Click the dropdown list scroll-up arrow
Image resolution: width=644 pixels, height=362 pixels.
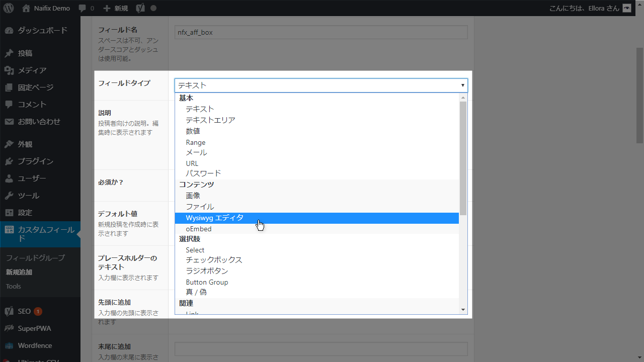[463, 97]
